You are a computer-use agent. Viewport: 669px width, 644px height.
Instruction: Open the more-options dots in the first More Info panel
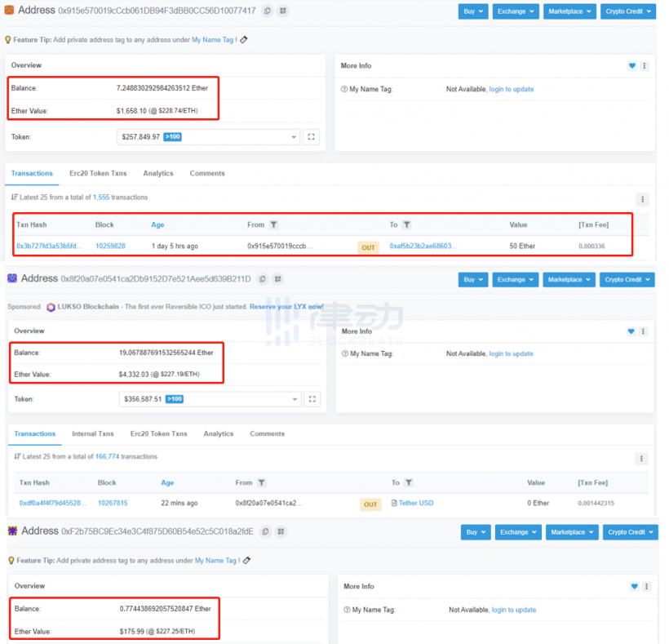click(645, 66)
